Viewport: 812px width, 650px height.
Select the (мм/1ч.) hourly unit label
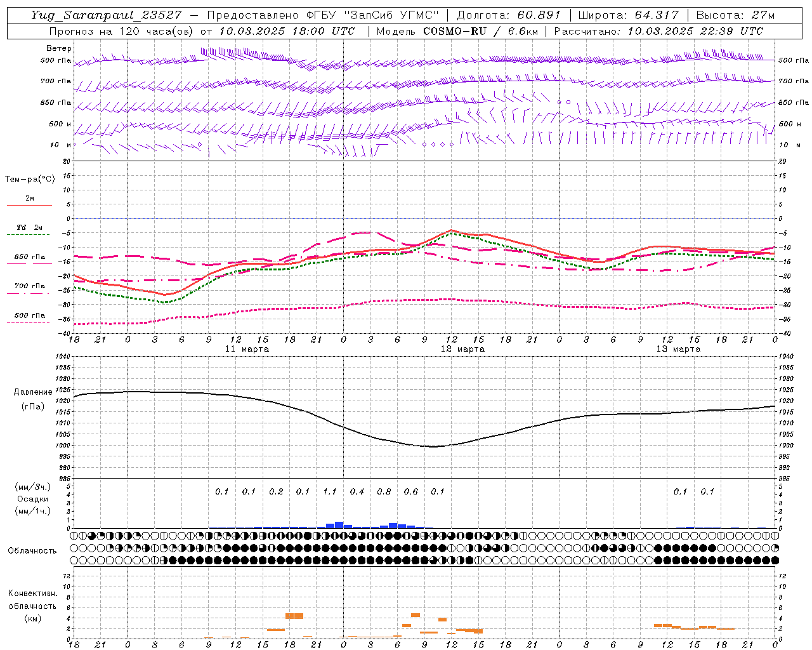coord(33,511)
